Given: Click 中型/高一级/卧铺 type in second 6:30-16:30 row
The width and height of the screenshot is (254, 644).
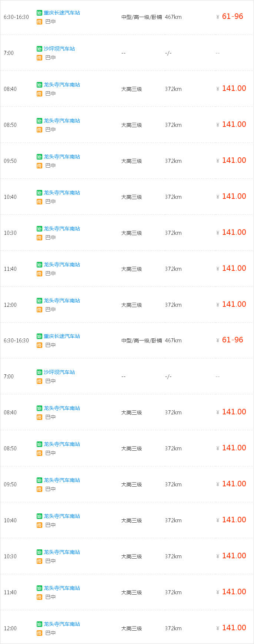Looking at the screenshot, I should tap(142, 341).
